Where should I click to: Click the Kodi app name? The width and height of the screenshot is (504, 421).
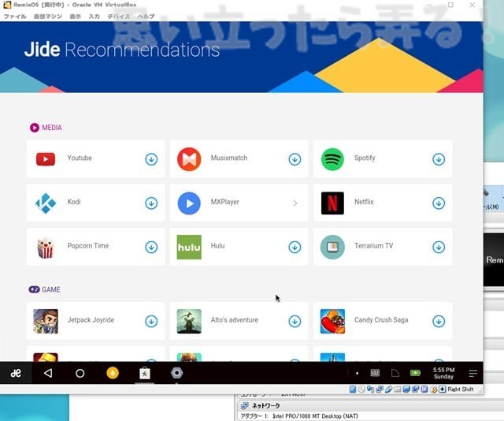click(73, 202)
